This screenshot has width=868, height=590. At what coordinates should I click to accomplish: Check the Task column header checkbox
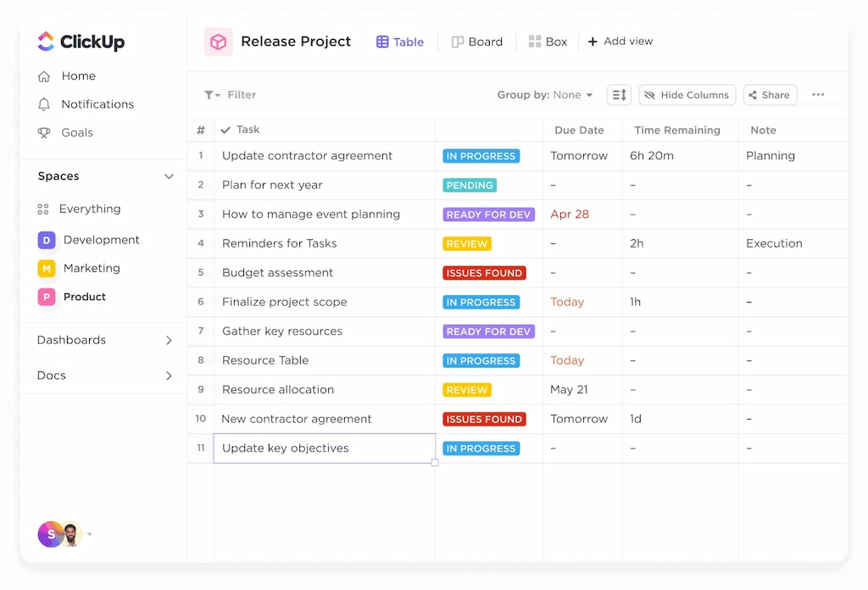point(225,130)
